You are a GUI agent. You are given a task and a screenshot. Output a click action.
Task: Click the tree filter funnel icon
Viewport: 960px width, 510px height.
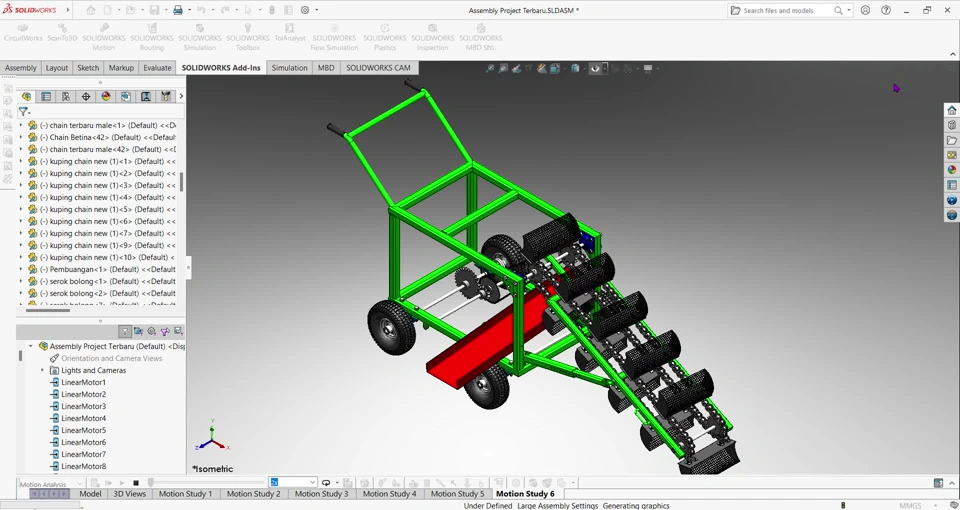tap(23, 111)
